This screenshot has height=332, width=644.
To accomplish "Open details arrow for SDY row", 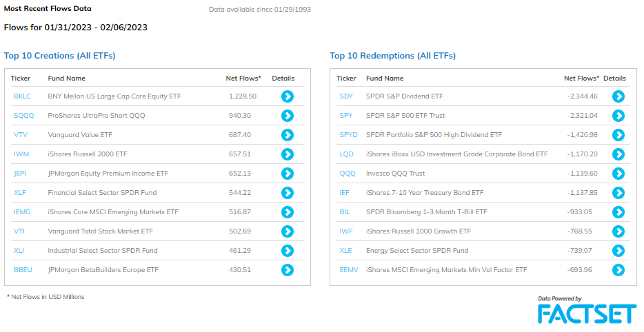I will tap(618, 96).
